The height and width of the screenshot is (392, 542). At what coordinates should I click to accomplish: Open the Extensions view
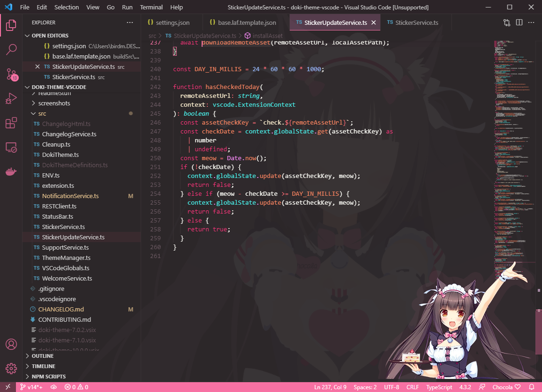(11, 123)
